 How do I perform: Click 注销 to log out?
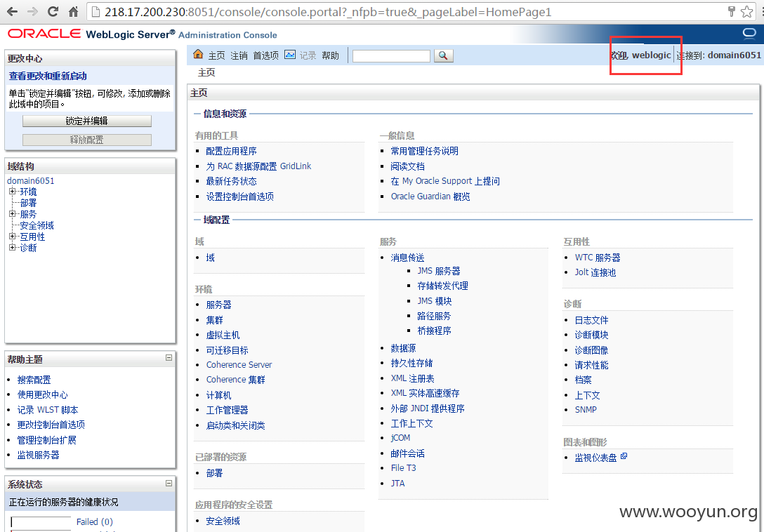click(239, 55)
